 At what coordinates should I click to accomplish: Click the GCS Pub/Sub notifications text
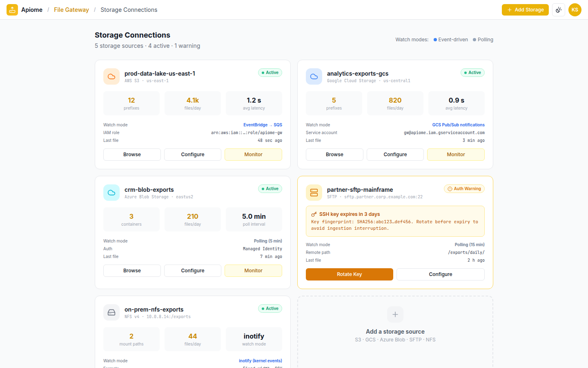pos(459,125)
